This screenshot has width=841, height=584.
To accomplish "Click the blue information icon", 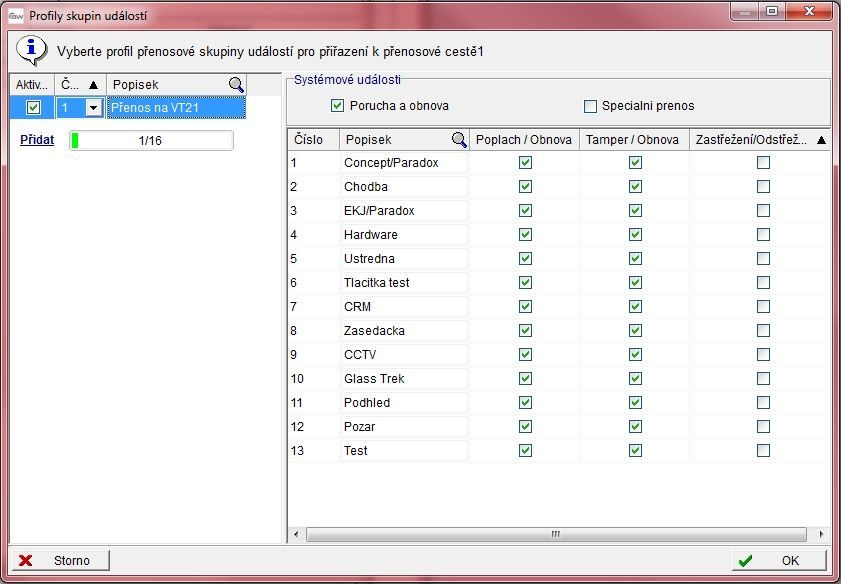I will click(x=34, y=49).
